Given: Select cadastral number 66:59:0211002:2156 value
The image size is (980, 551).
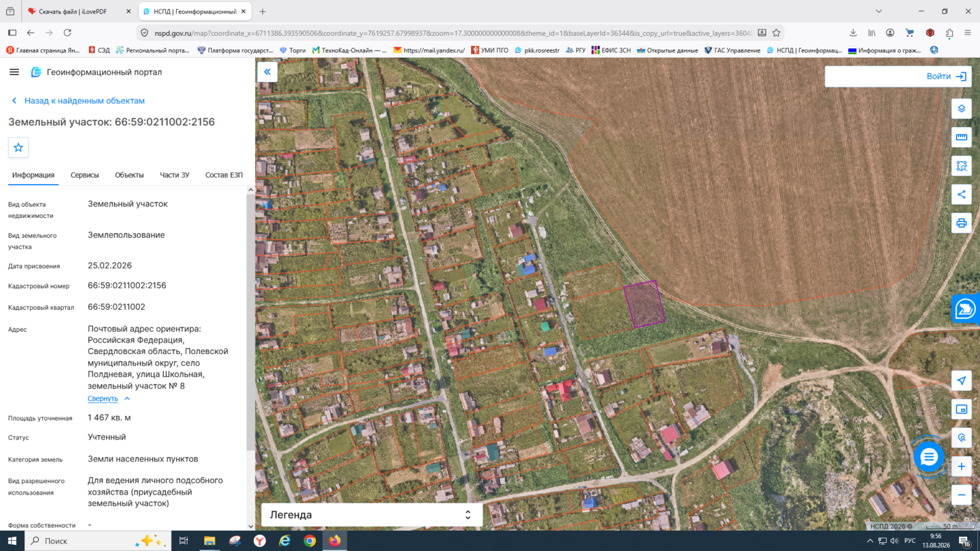Looking at the screenshot, I should point(127,286).
